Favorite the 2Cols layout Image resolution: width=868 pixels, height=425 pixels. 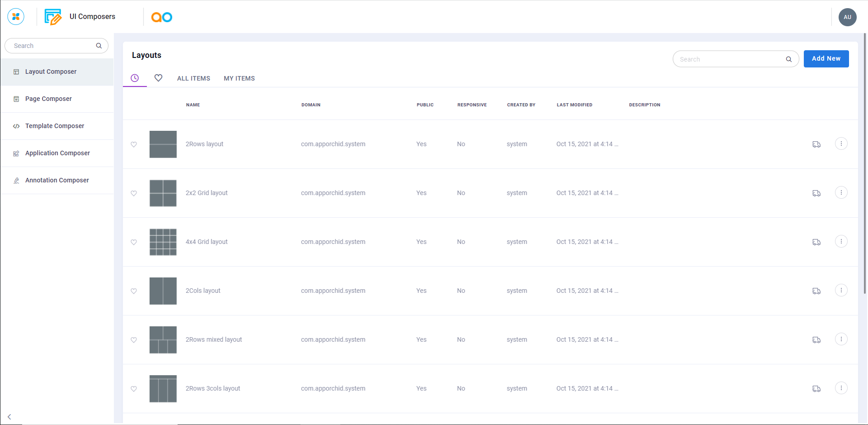coord(134,291)
